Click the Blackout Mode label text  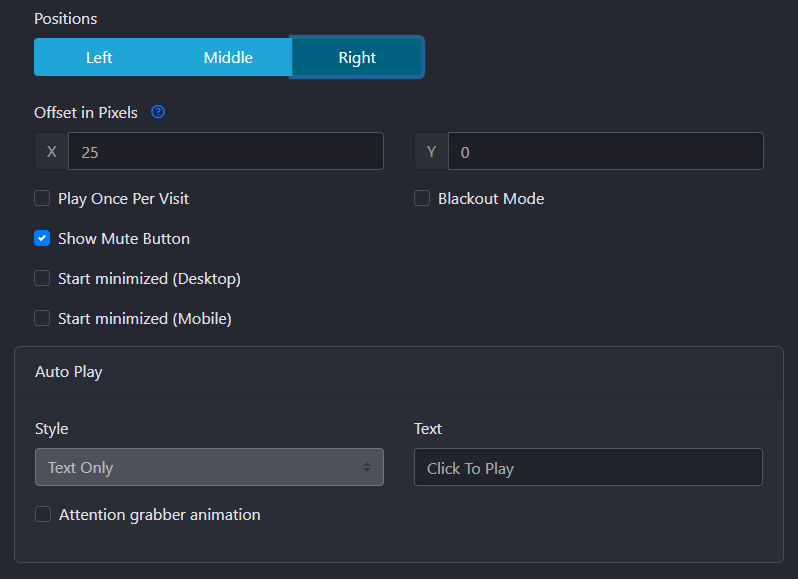pyautogui.click(x=491, y=198)
